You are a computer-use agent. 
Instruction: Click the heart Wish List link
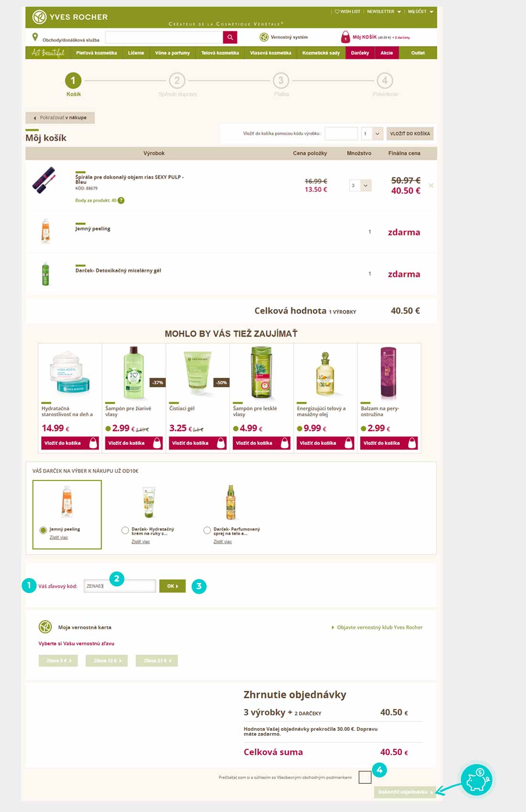point(347,11)
